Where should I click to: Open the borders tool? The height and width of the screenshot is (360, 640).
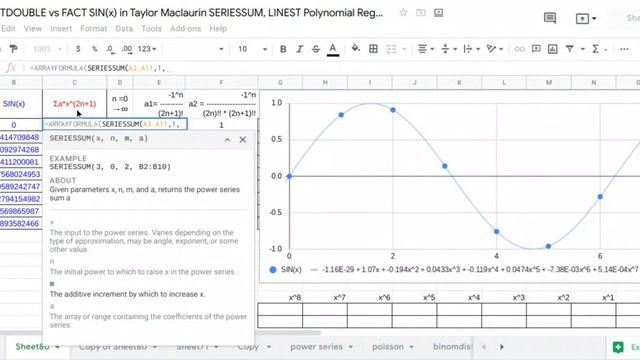point(373,49)
